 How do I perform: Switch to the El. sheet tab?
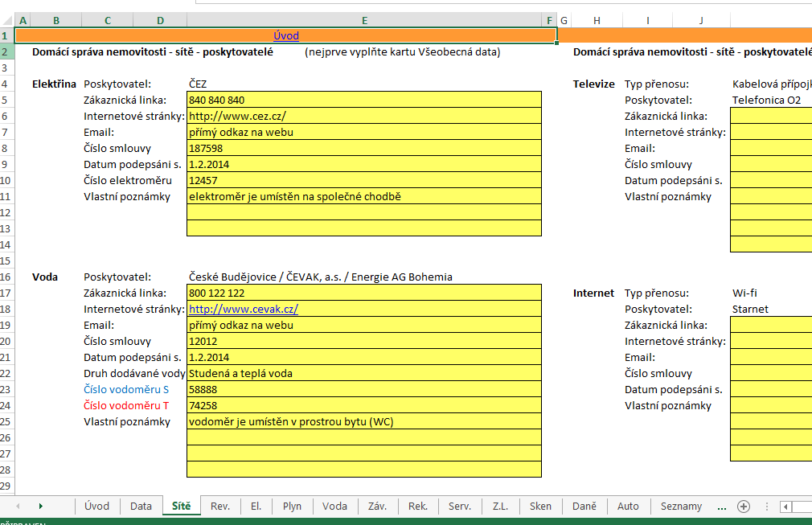256,507
